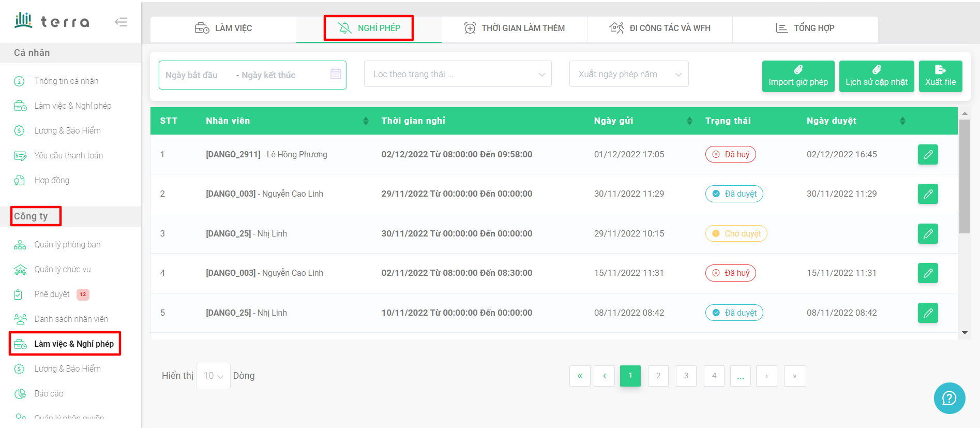Edit row 4 Nguyễn Cao Linh leave
Viewport: 980px width, 428px height.
(928, 273)
